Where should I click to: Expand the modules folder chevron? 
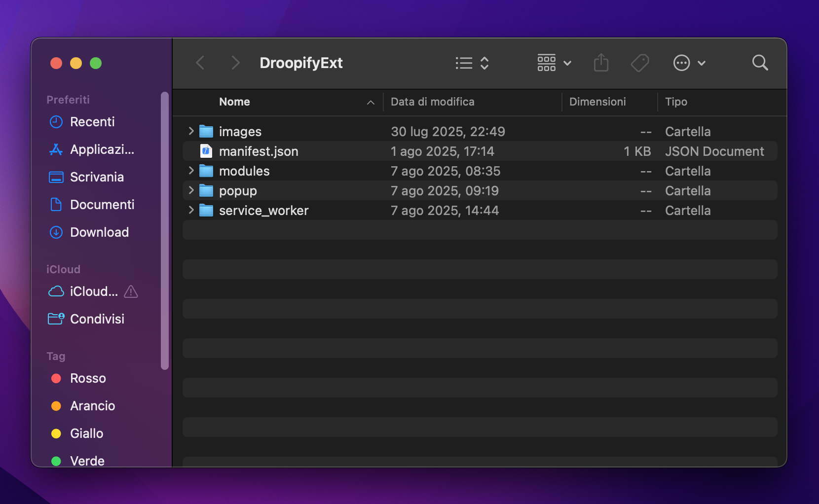click(191, 170)
